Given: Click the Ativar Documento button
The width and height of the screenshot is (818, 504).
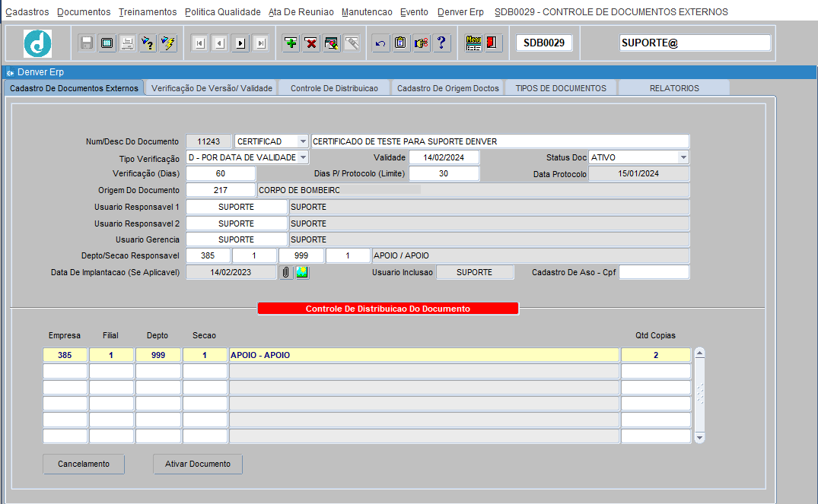Looking at the screenshot, I should coord(198,464).
